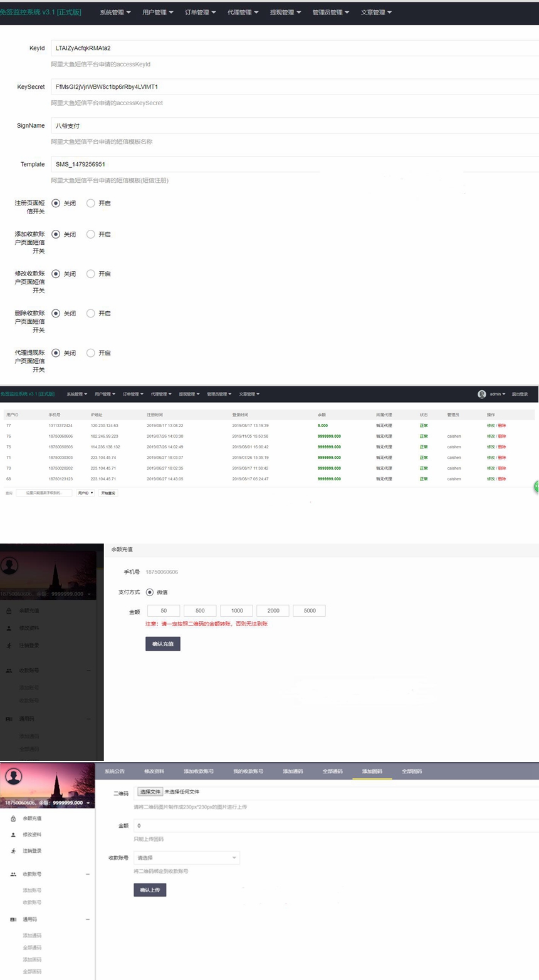Open the 用户ID search filter dropdown
This screenshot has width=539, height=980.
[x=85, y=493]
